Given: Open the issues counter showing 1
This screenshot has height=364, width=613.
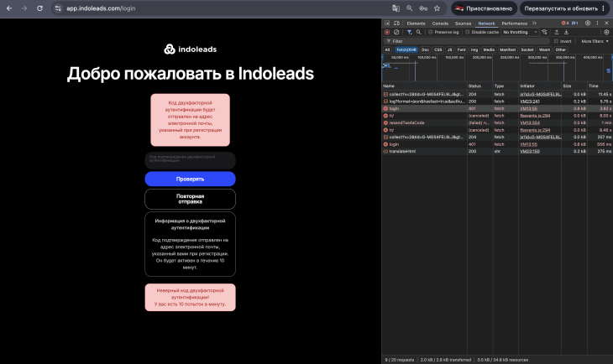Looking at the screenshot, I should click(574, 23).
